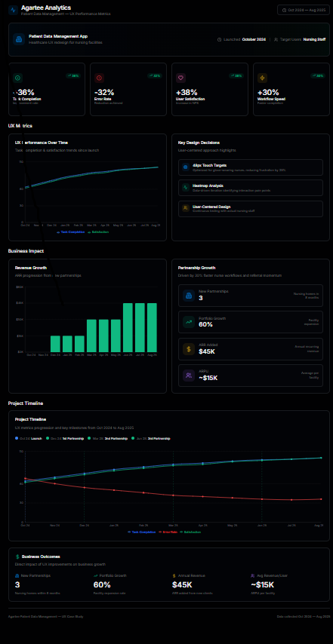Click the Agartee Patient Data Management footer text

[x=45, y=617]
